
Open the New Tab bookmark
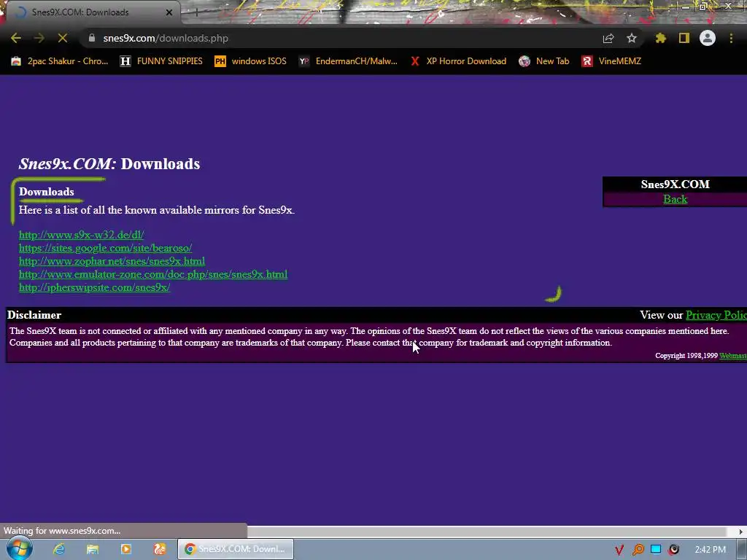click(544, 61)
